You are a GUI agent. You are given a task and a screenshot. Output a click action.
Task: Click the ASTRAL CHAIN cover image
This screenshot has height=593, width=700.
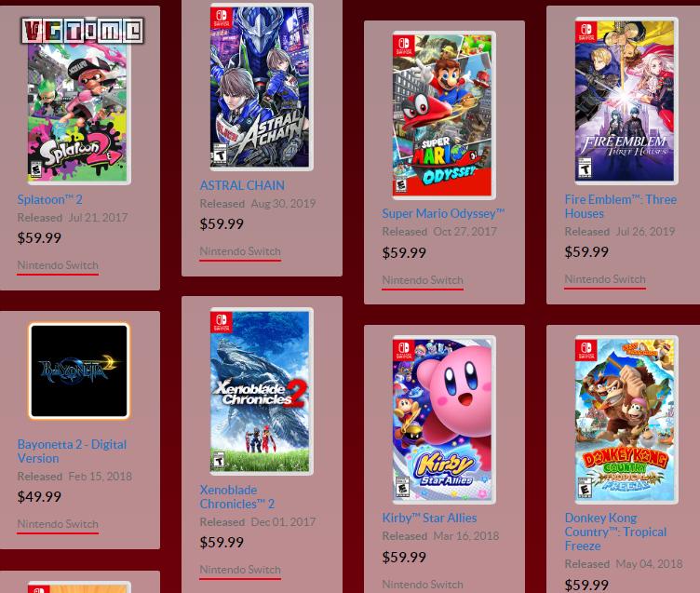tap(262, 88)
